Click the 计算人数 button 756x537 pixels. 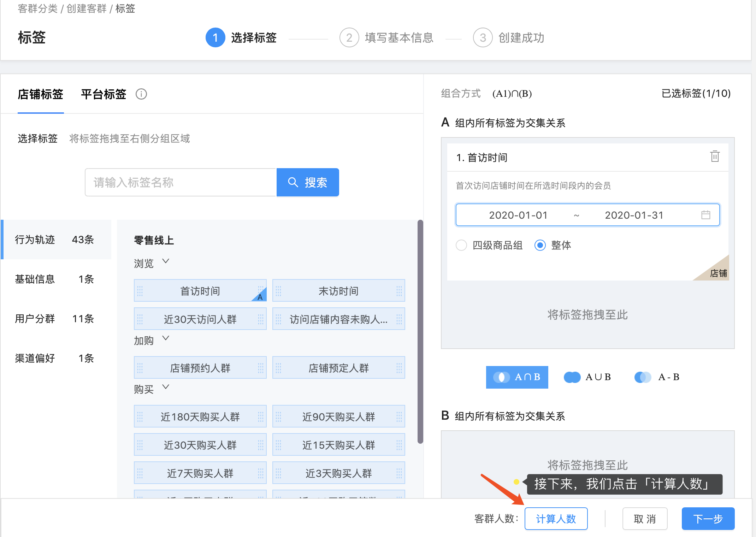(556, 519)
